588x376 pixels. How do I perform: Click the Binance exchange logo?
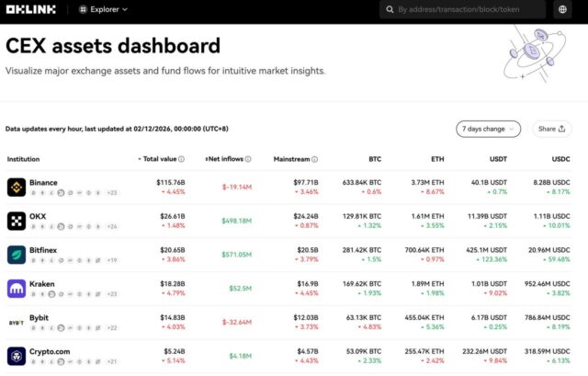point(17,188)
